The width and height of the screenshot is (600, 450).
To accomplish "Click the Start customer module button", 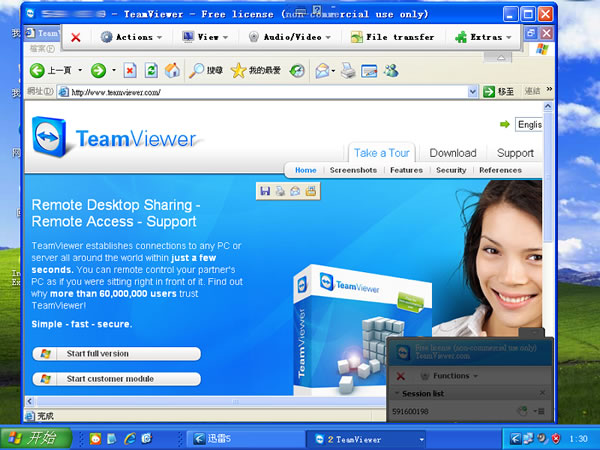I will (116, 379).
